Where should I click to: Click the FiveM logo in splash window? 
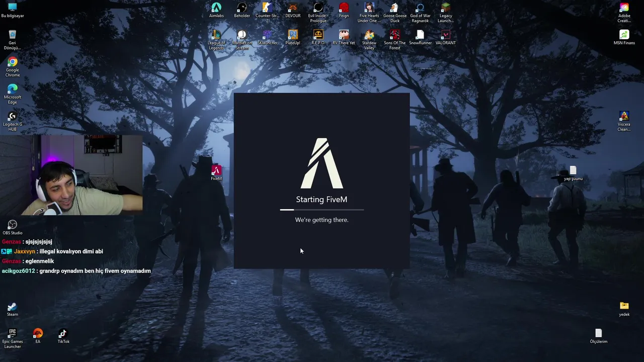pos(322,163)
